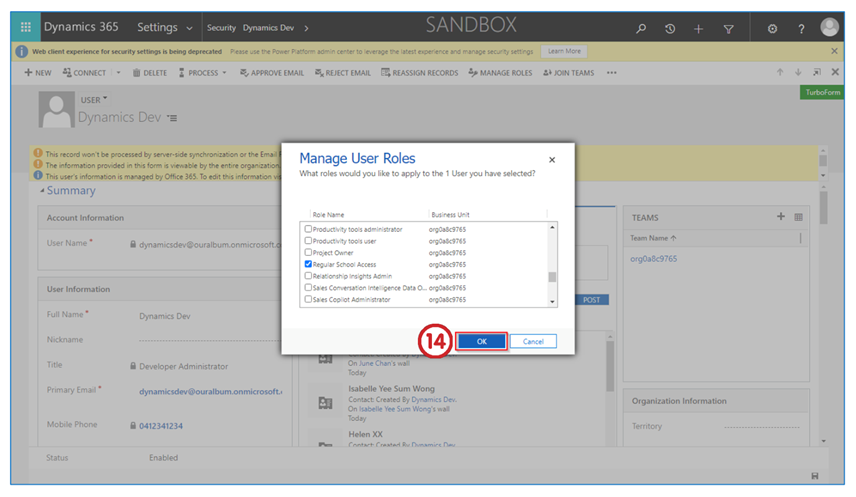
Task: Select Reassign Records command
Action: click(x=420, y=73)
